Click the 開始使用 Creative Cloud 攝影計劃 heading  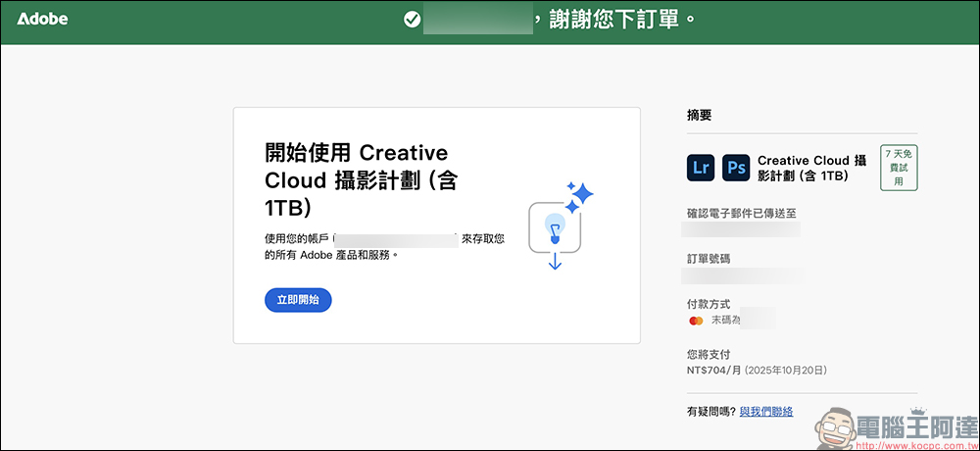pos(357,179)
